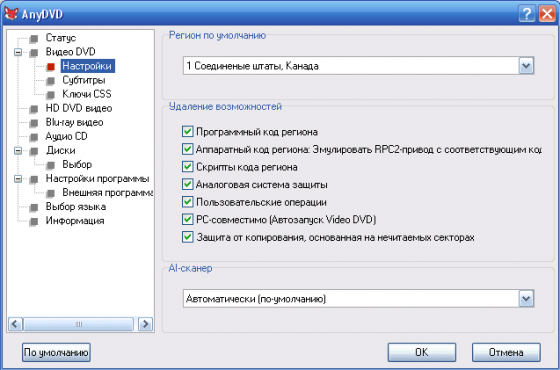The height and width of the screenshot is (370, 560).
Task: Click the help question mark in title bar
Action: click(527, 14)
